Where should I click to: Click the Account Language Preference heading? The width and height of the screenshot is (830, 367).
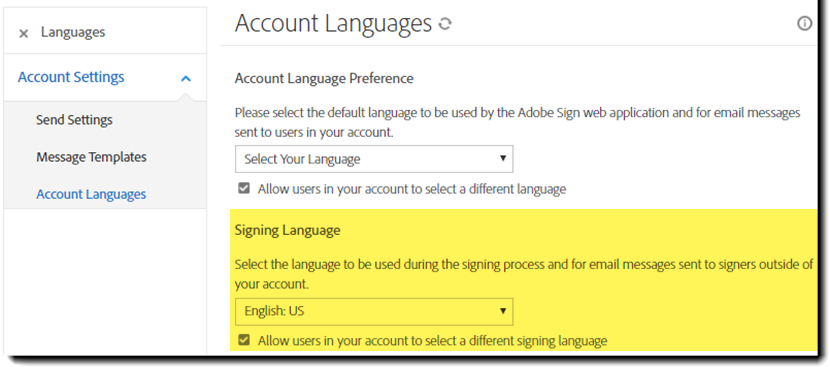coord(324,78)
